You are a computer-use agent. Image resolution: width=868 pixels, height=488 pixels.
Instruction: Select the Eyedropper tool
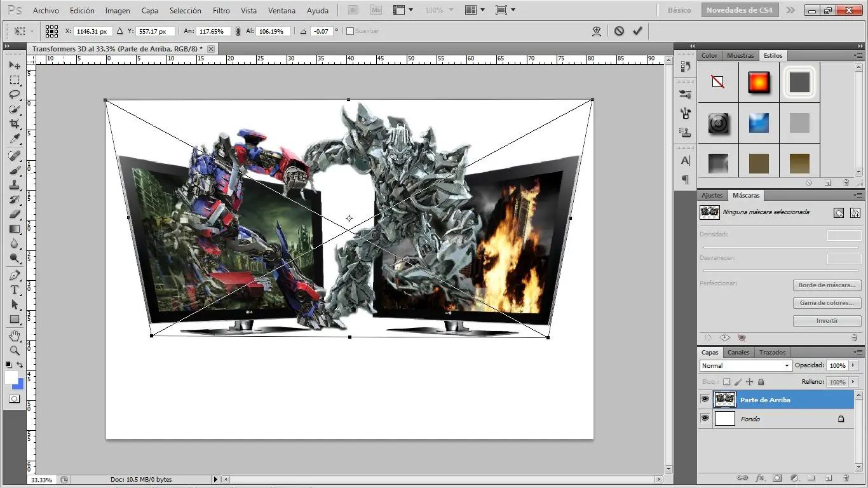point(14,139)
